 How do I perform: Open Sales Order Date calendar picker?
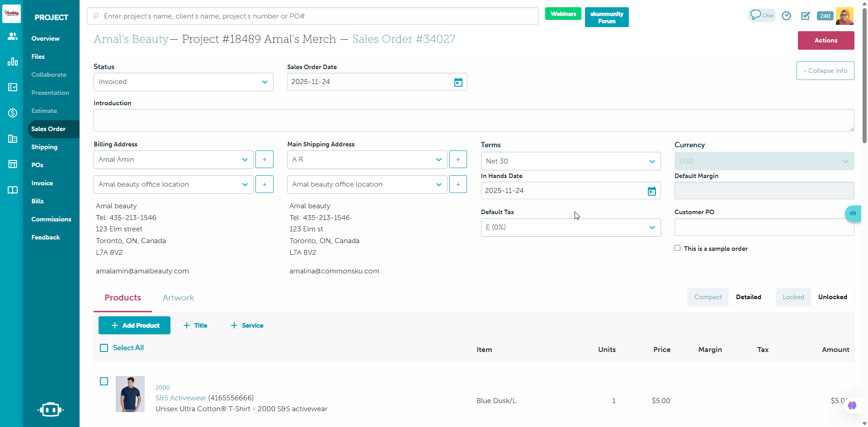point(458,82)
